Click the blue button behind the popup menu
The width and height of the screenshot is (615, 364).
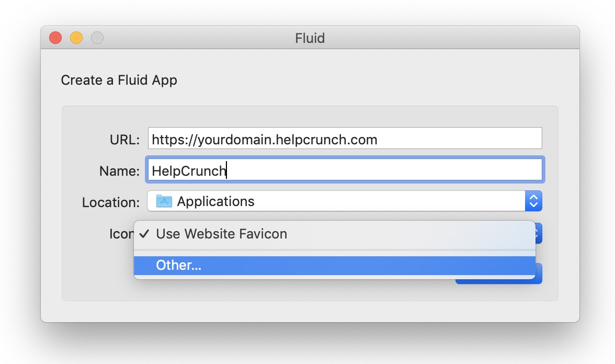click(539, 275)
